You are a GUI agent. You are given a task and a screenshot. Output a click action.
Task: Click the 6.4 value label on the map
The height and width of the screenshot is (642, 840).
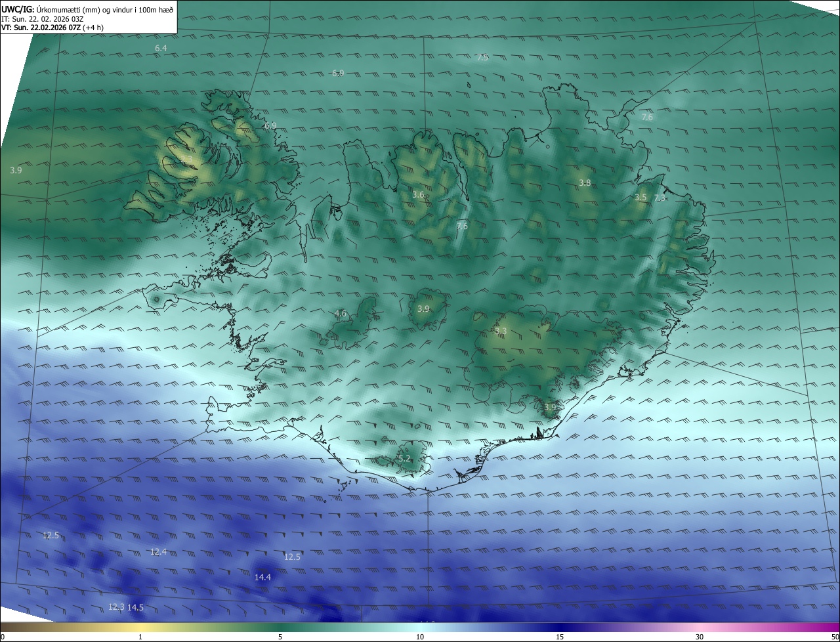click(x=161, y=49)
